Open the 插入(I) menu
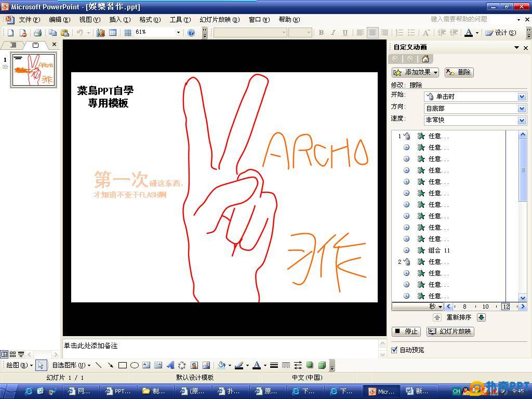The height and width of the screenshot is (399, 532). pos(120,20)
